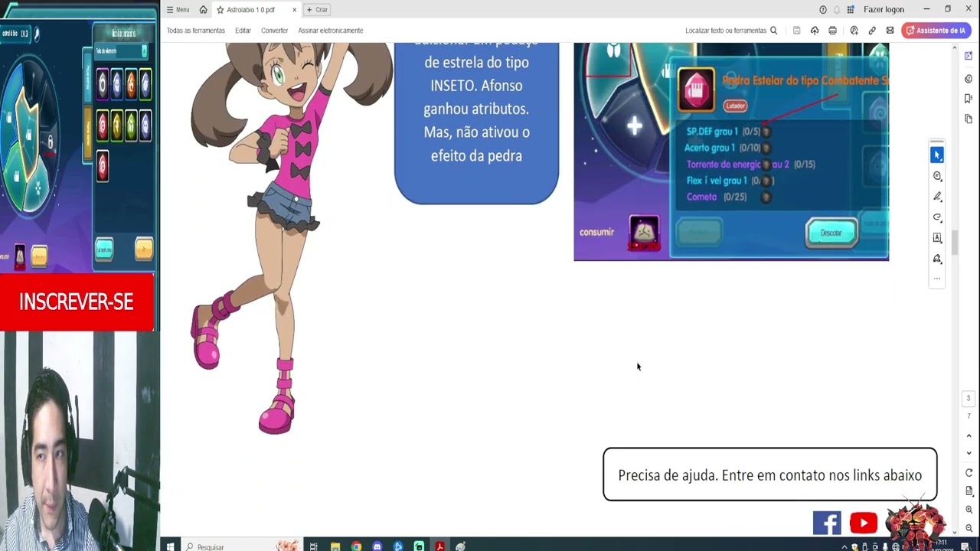Open the Assistente de IA button
980x551 pixels.
[935, 31]
